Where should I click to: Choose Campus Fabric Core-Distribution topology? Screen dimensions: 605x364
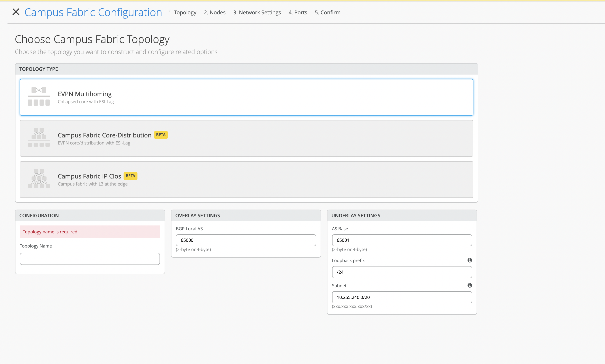[x=246, y=138]
